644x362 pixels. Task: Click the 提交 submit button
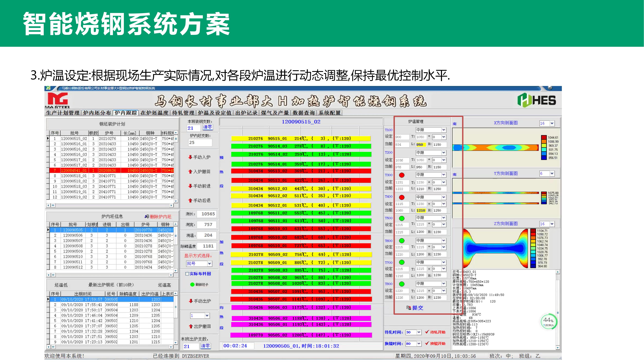tap(415, 308)
